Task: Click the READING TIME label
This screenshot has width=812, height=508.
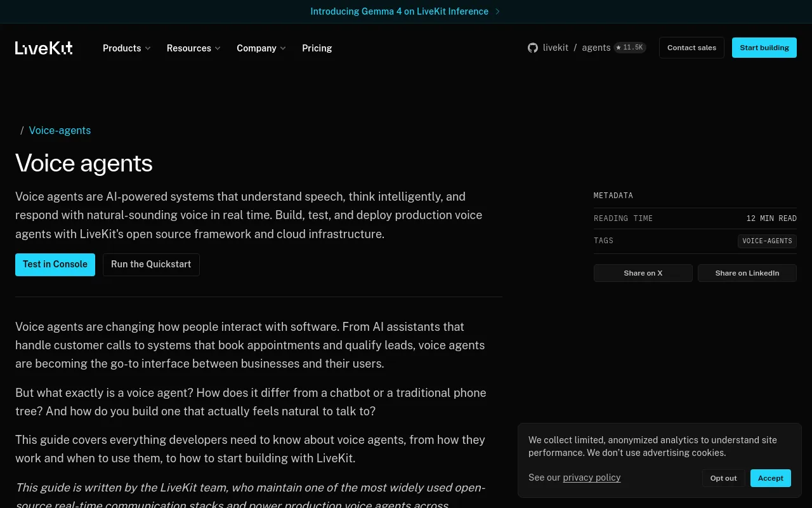Action: [623, 218]
